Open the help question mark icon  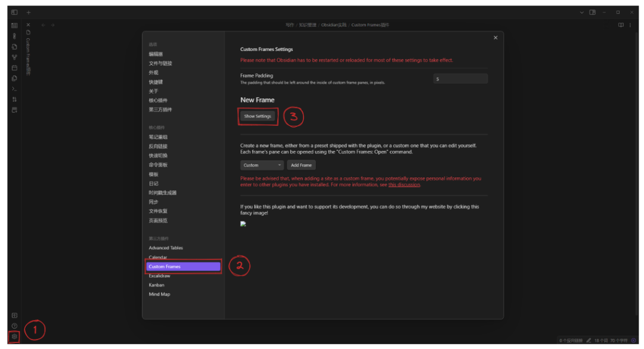pyautogui.click(x=14, y=326)
